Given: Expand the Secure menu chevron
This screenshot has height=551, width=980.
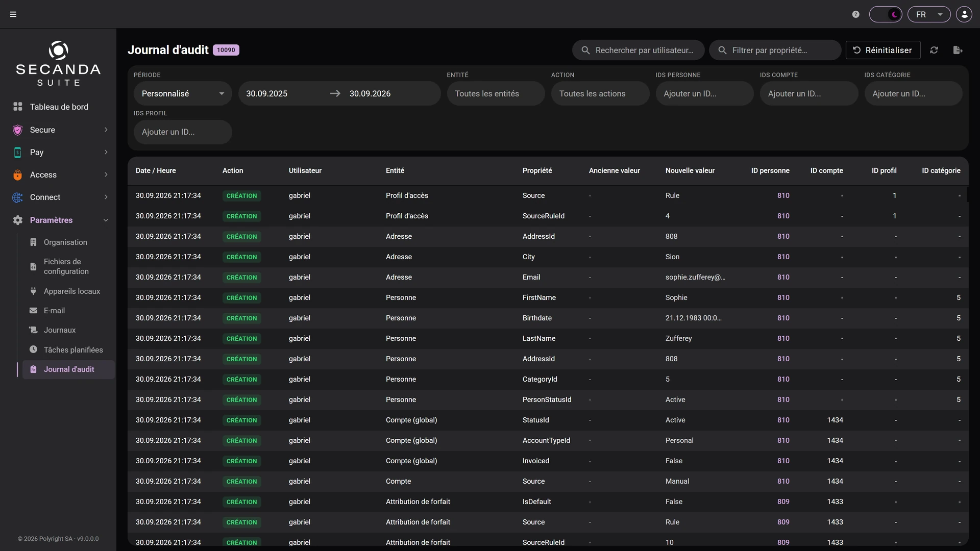Looking at the screenshot, I should tap(106, 130).
